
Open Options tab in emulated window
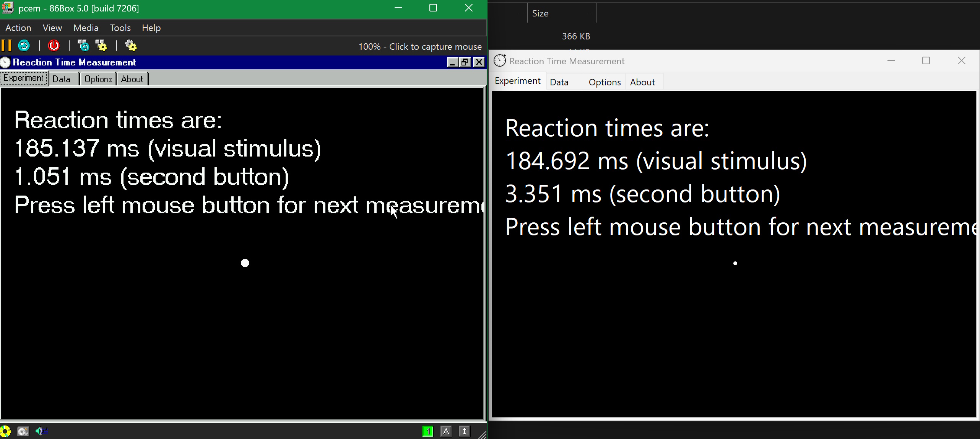pyautogui.click(x=98, y=79)
